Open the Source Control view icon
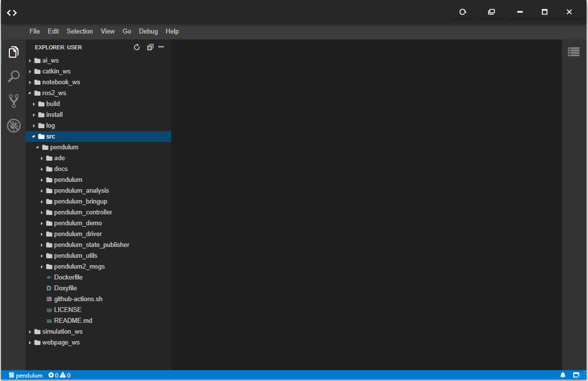This screenshot has height=381, width=588. pos(13,101)
